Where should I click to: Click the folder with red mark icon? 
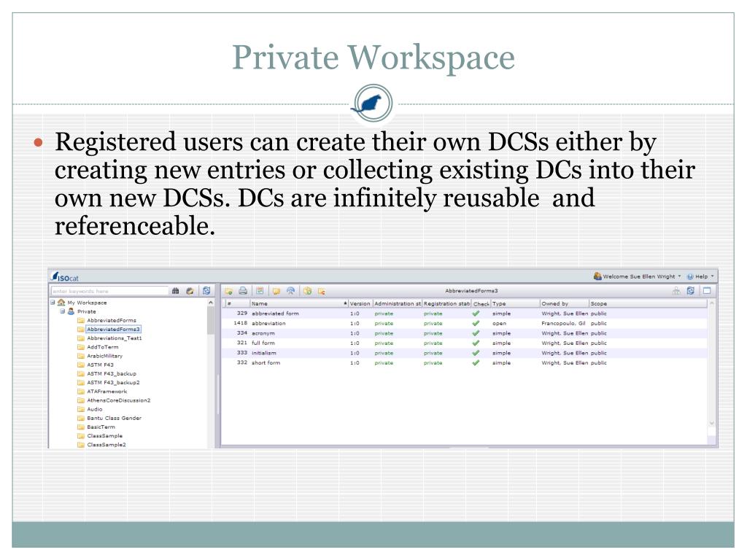click(x=322, y=291)
